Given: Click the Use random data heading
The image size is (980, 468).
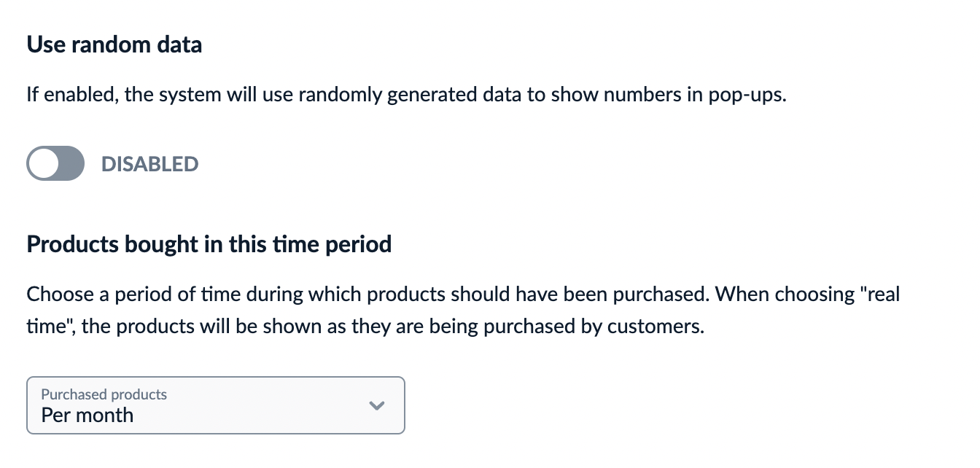Looking at the screenshot, I should 114,45.
